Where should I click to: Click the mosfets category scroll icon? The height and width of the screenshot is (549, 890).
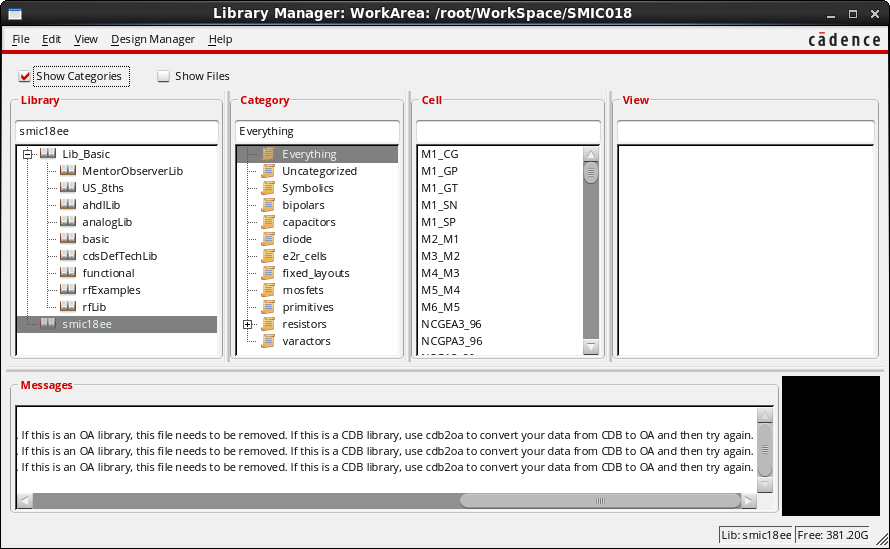pos(268,290)
